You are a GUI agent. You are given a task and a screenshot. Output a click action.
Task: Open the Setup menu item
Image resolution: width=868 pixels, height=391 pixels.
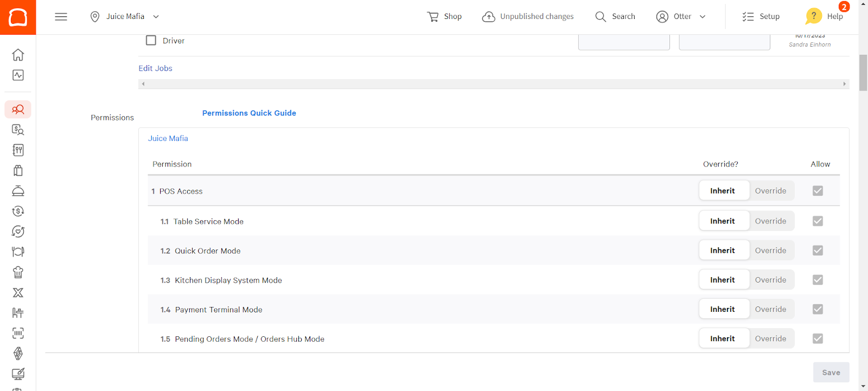761,17
